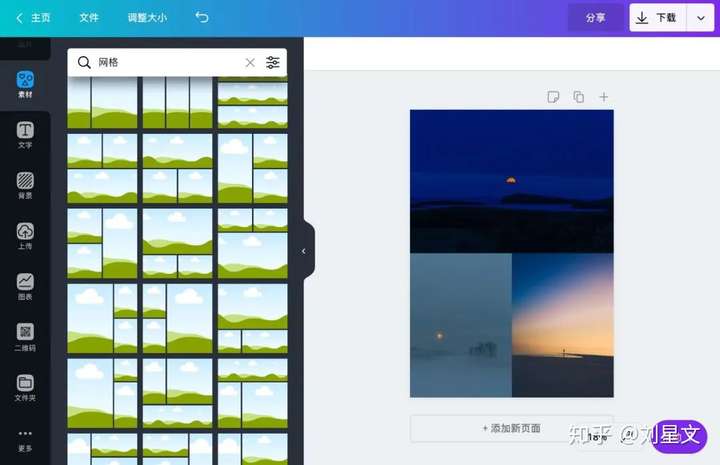The image size is (720, 465).
Task: Choose grid with wide top, small and wide bottom
Action: [253, 318]
